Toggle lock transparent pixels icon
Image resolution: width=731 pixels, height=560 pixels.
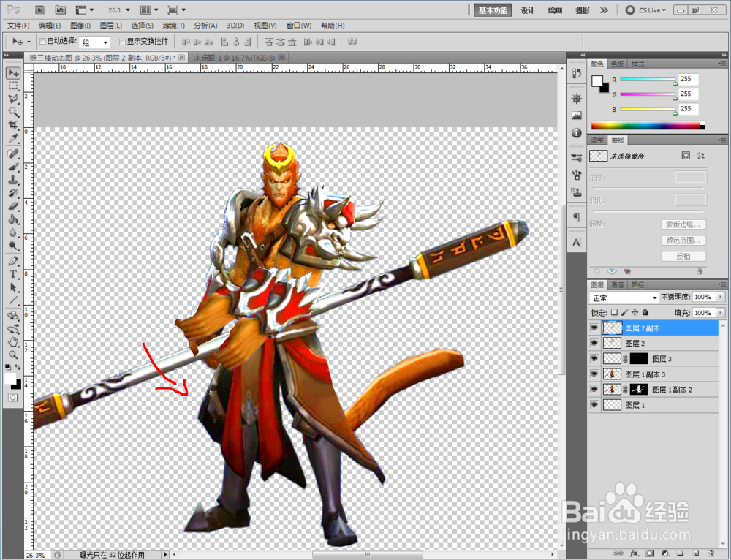[x=615, y=312]
